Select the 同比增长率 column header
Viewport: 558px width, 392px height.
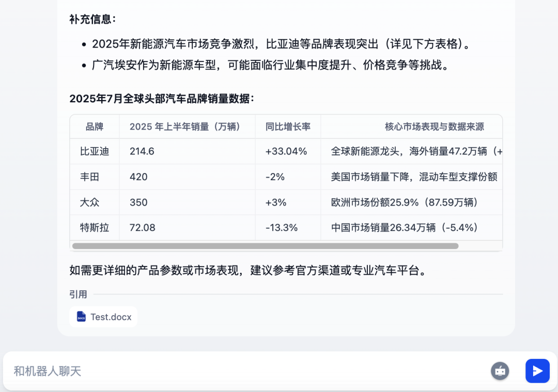(288, 127)
